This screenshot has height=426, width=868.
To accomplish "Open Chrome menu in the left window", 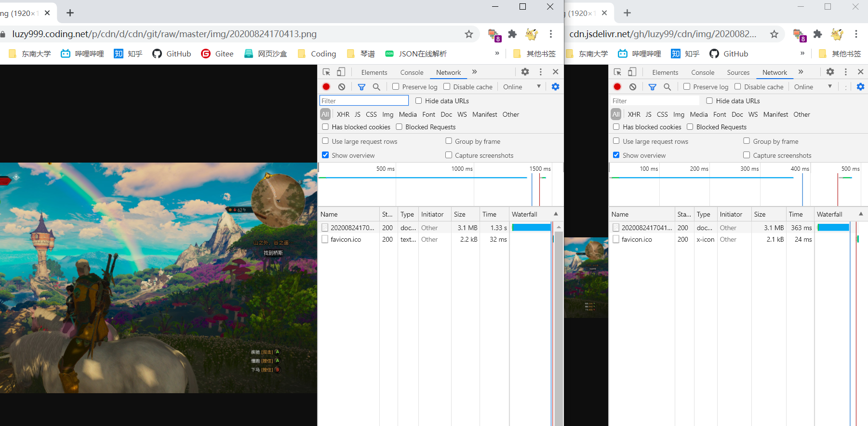I will tap(551, 34).
